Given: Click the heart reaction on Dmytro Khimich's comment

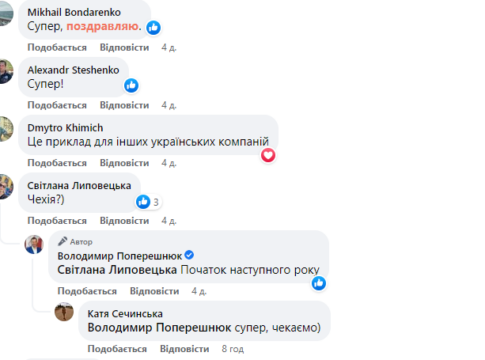Looking at the screenshot, I should point(268,155).
